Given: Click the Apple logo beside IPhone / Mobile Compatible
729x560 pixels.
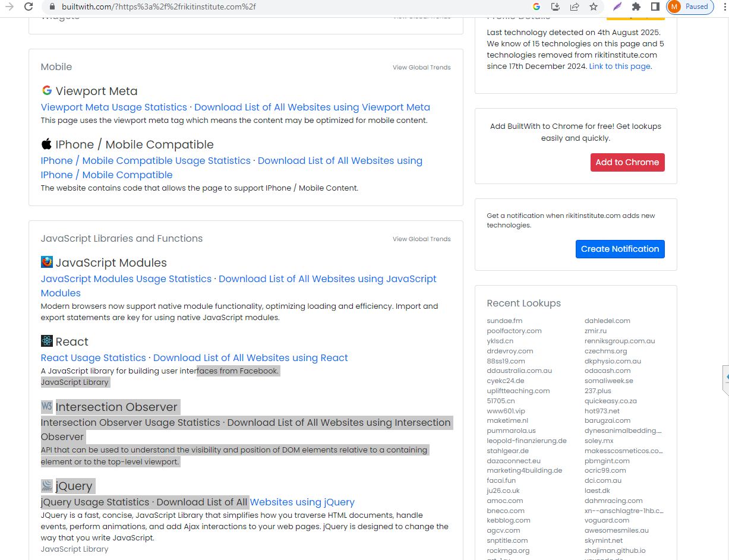Looking at the screenshot, I should [47, 144].
